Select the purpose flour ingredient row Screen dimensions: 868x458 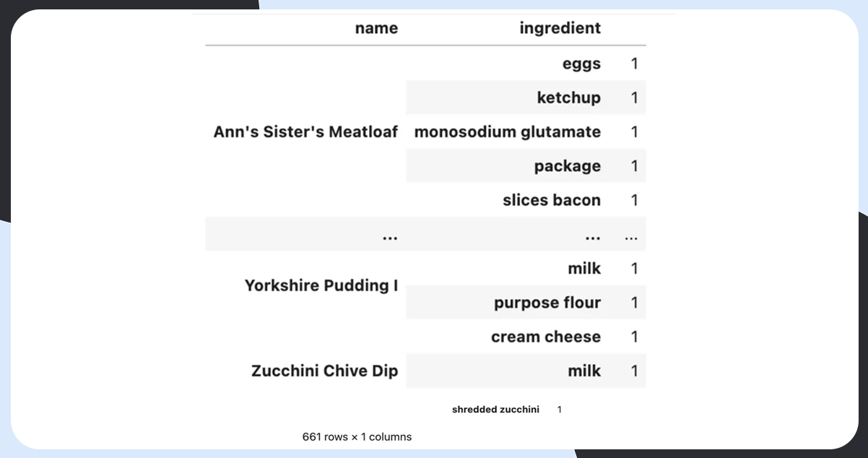pos(547,303)
